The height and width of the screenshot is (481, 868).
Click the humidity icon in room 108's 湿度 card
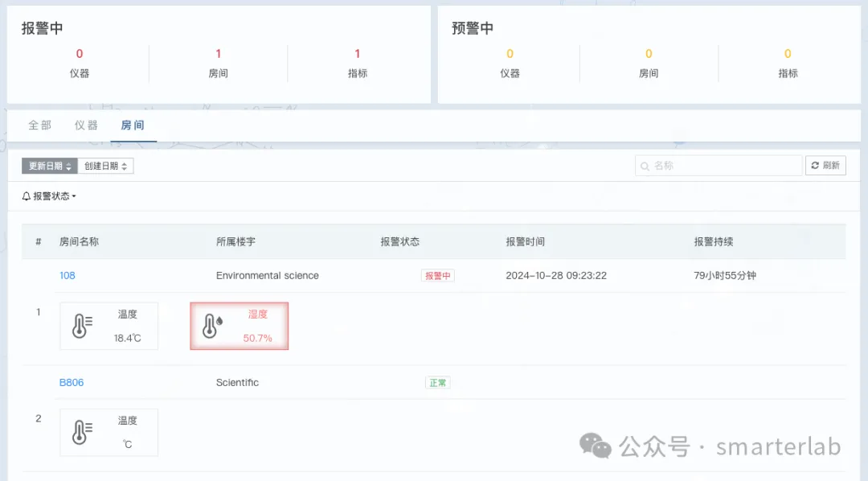[x=212, y=326]
